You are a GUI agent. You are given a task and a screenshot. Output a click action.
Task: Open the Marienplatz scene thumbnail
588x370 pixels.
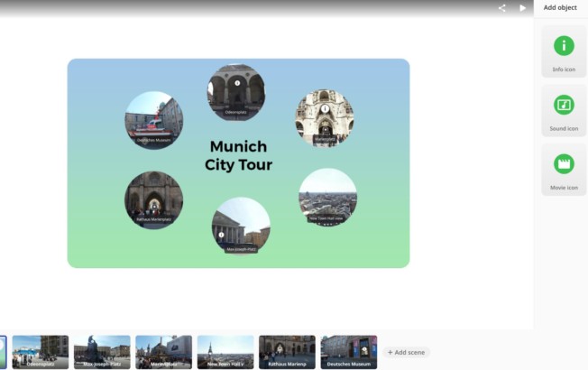pyautogui.click(x=163, y=351)
